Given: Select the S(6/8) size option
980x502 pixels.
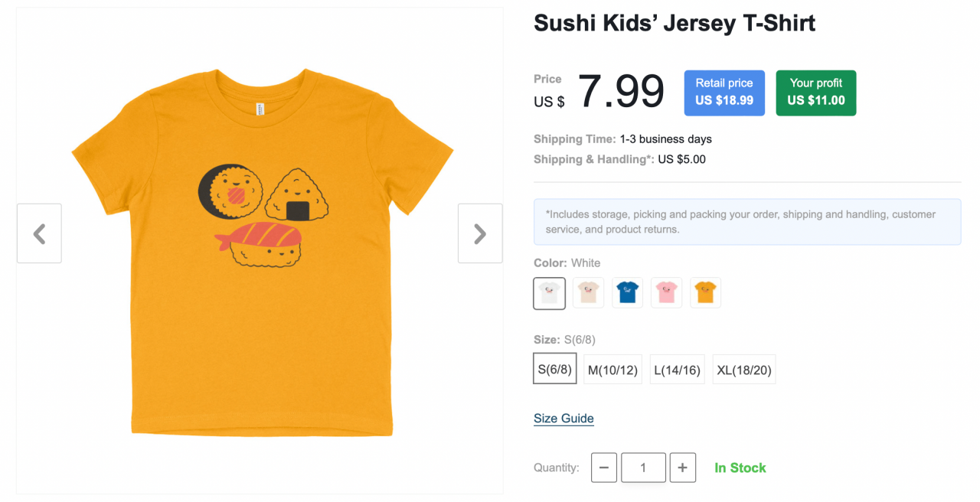Looking at the screenshot, I should pos(554,368).
